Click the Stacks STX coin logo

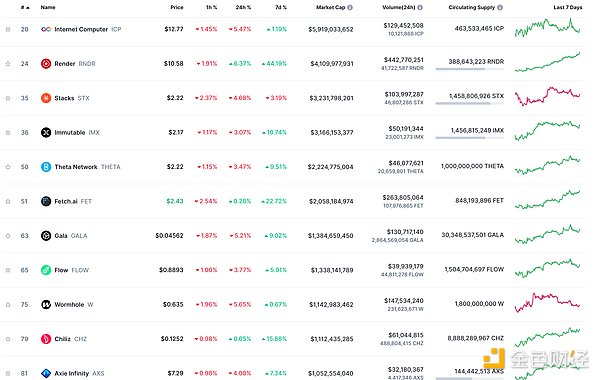(x=46, y=98)
